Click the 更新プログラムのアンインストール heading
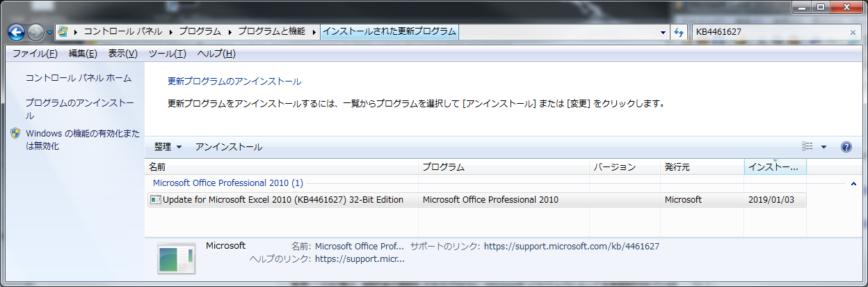Screen dimensions: 868x287 pyautogui.click(x=234, y=82)
